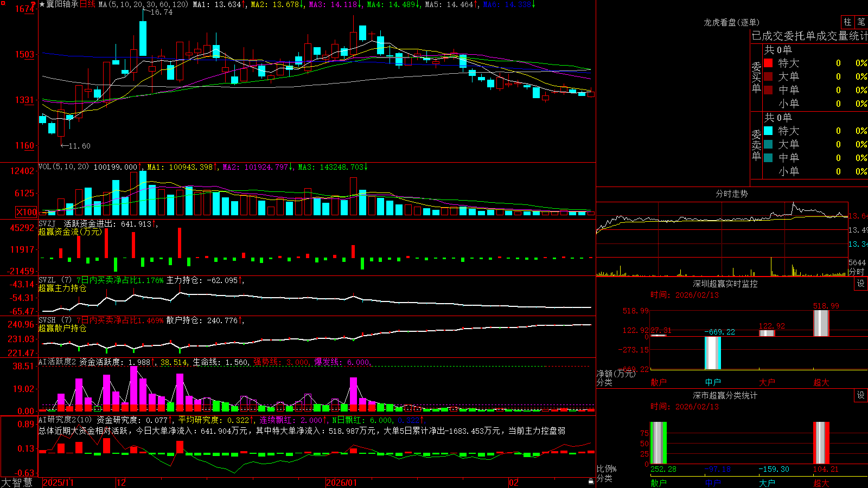This screenshot has height=488, width=868.
Task: Click the red 超大 bar in 分类统计
Action: click(x=821, y=443)
